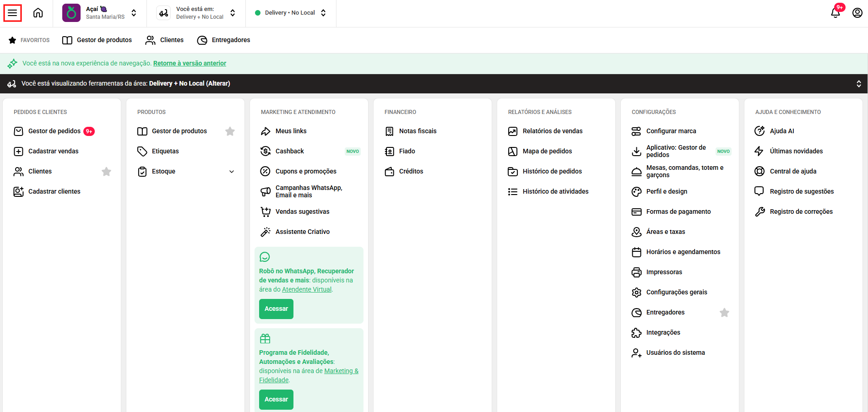Open the 'Você está em' area selector
868x412 pixels.
(x=196, y=13)
